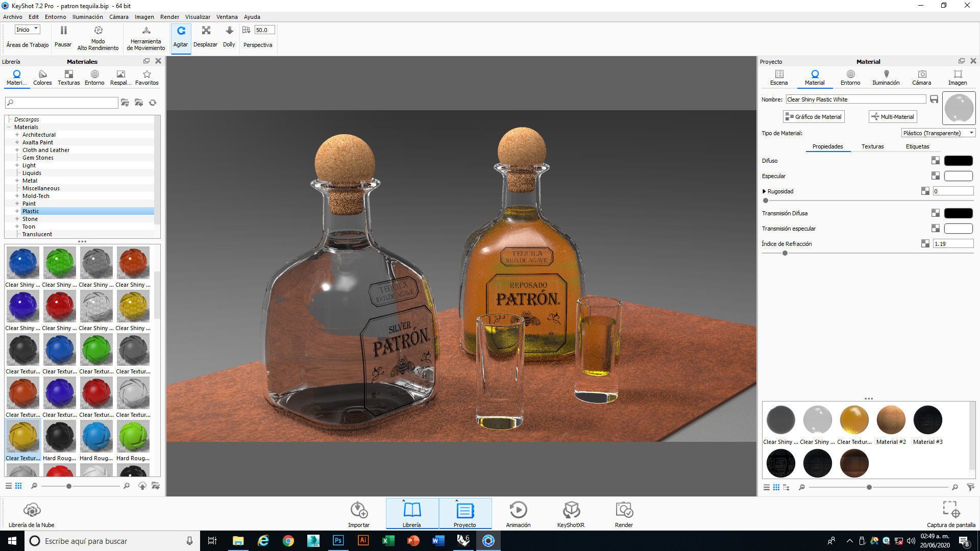This screenshot has width=980, height=551.
Task: Switch to Etiquetas properties tab
Action: click(917, 146)
